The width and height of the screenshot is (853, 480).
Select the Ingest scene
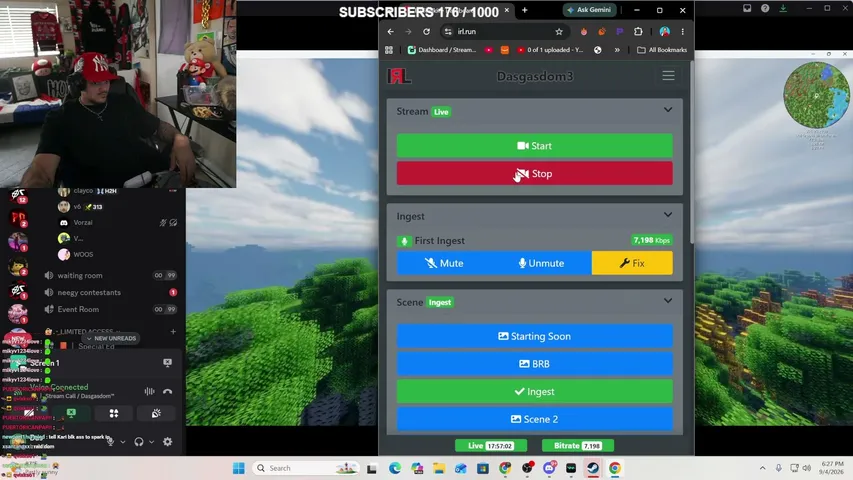click(x=534, y=391)
